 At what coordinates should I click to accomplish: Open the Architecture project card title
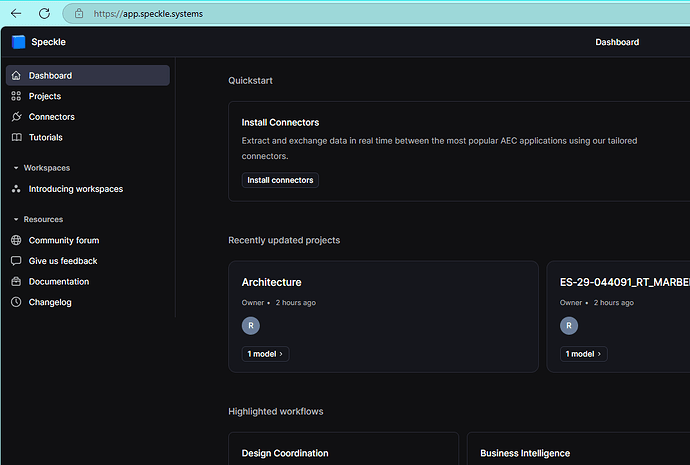point(272,282)
